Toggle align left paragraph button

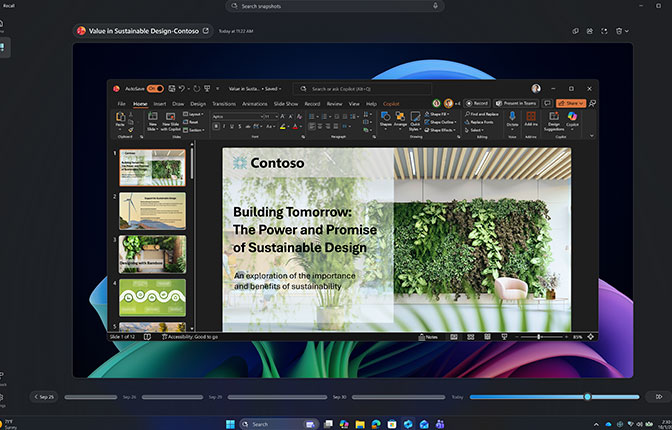312,126
